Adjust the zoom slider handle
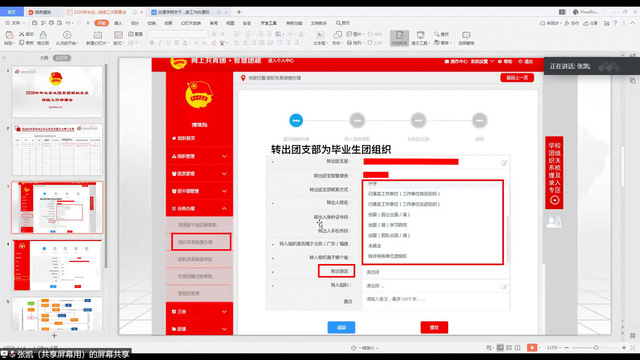 pos(596,347)
